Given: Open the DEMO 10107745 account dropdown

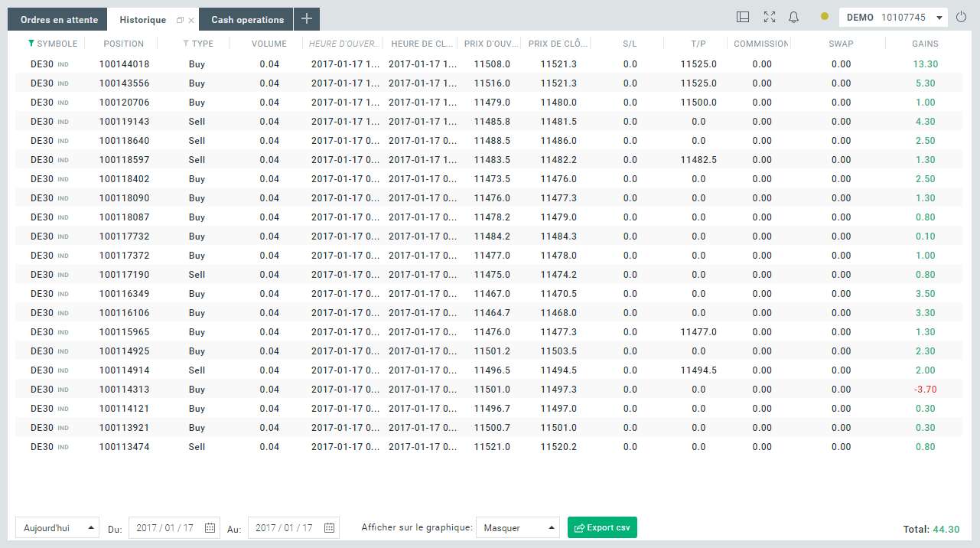Looking at the screenshot, I should [893, 18].
